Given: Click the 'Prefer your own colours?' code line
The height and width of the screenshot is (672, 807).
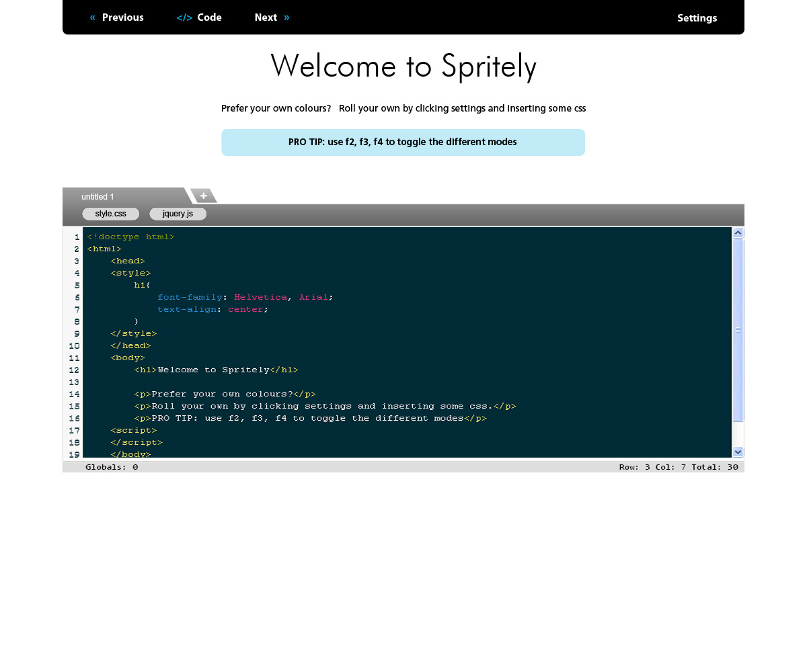Looking at the screenshot, I should [x=225, y=394].
